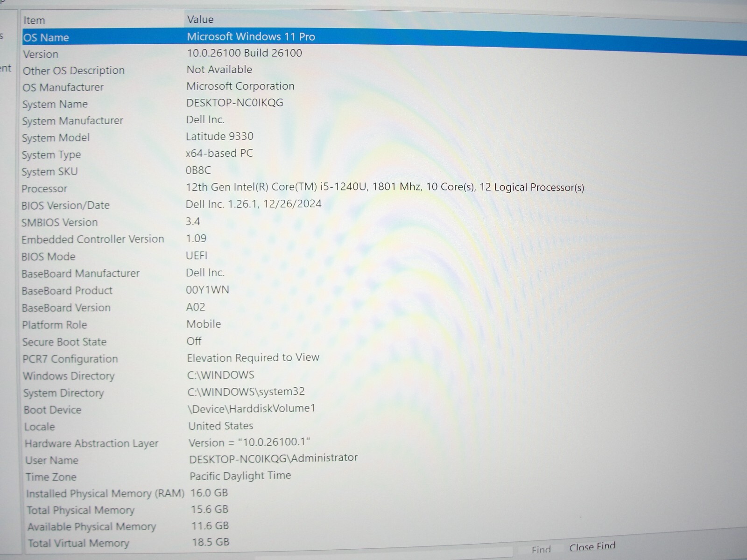Screen dimensions: 747x560
Task: Select the User Name row
Action: (x=52, y=461)
